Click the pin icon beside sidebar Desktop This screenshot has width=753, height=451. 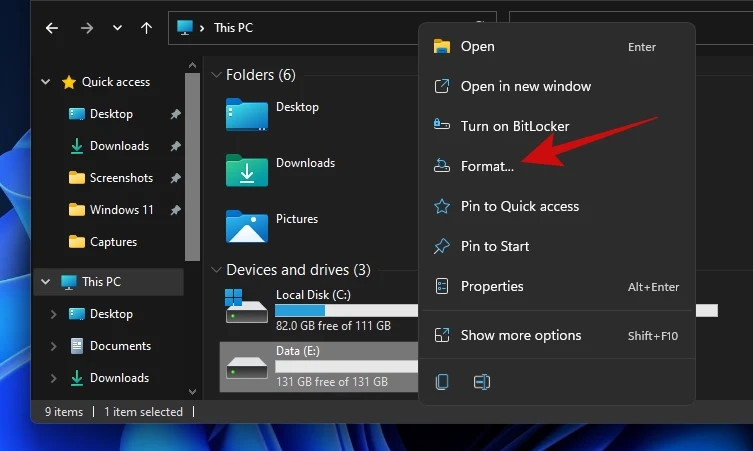[x=175, y=114]
